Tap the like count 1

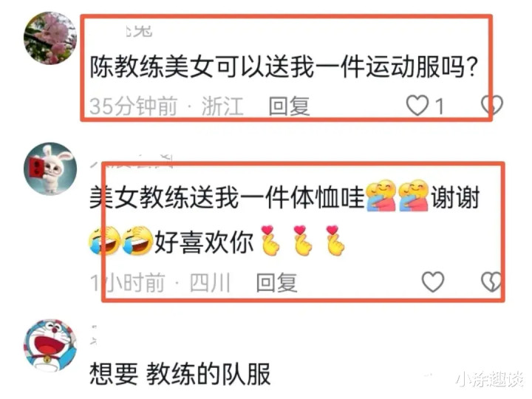click(440, 106)
